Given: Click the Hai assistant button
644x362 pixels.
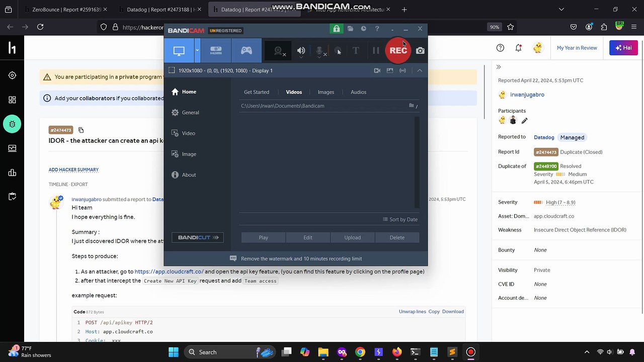Looking at the screenshot, I should 623,48.
